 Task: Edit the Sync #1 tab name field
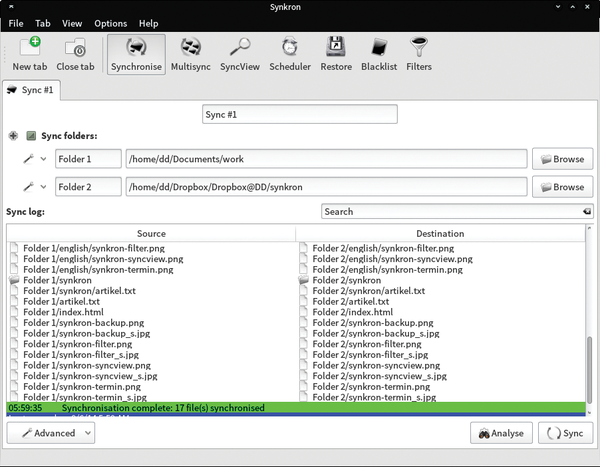300,114
